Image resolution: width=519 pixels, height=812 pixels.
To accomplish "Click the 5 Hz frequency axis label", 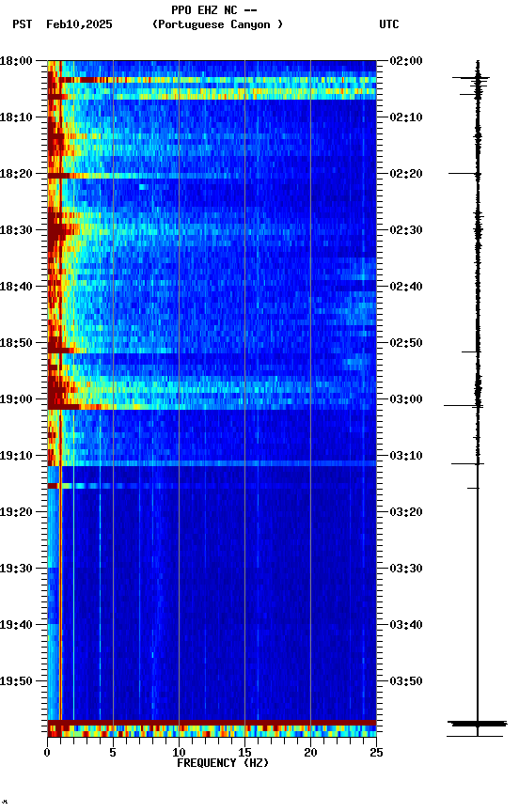I will point(113,753).
